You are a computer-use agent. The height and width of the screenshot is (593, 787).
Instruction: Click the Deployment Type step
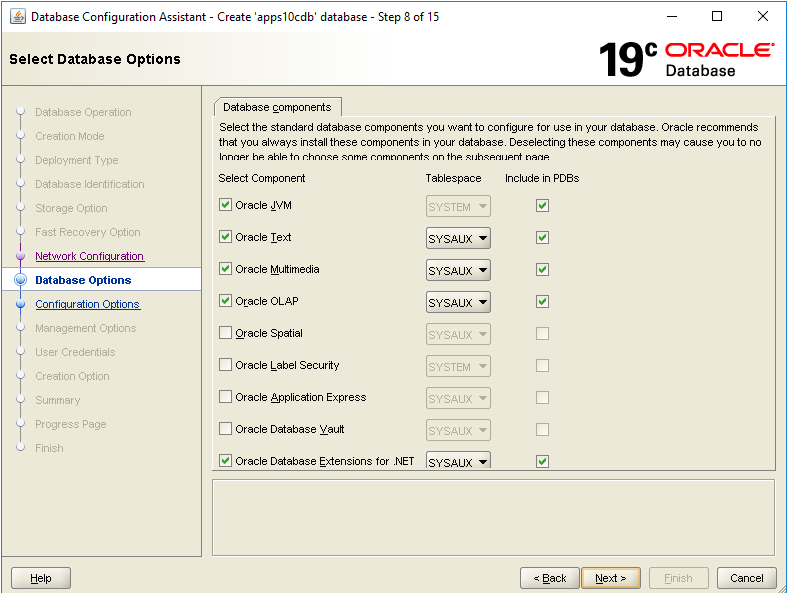coord(77,160)
